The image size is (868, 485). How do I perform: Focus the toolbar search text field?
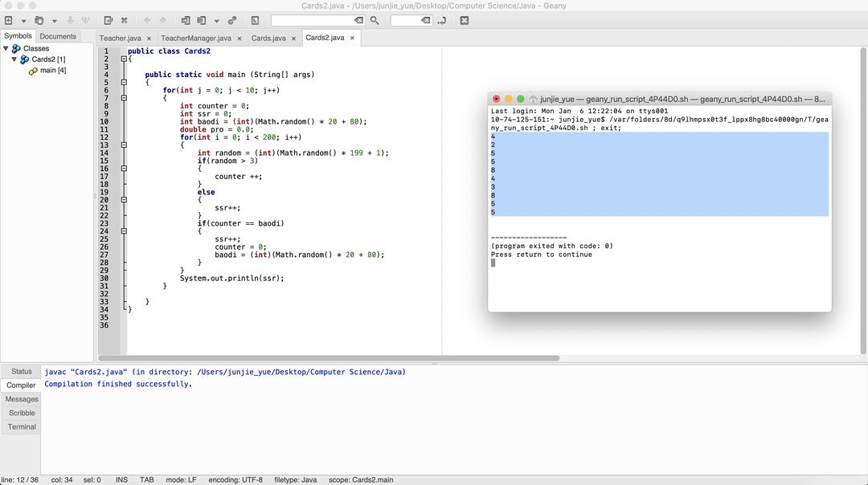click(x=313, y=20)
